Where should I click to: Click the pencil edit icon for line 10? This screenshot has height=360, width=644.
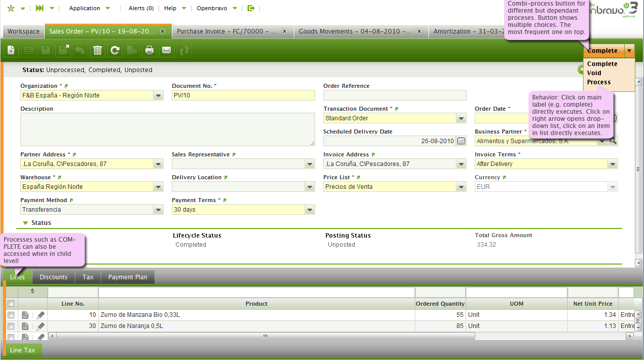click(x=41, y=315)
